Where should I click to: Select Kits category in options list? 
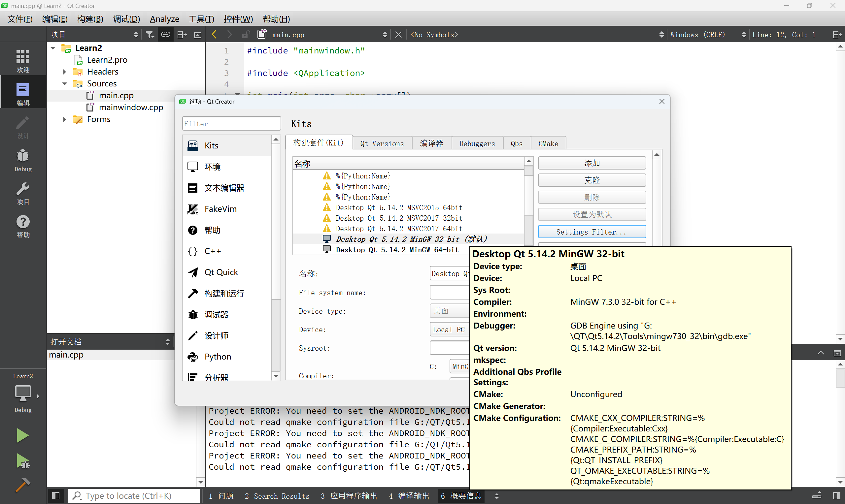point(227,145)
